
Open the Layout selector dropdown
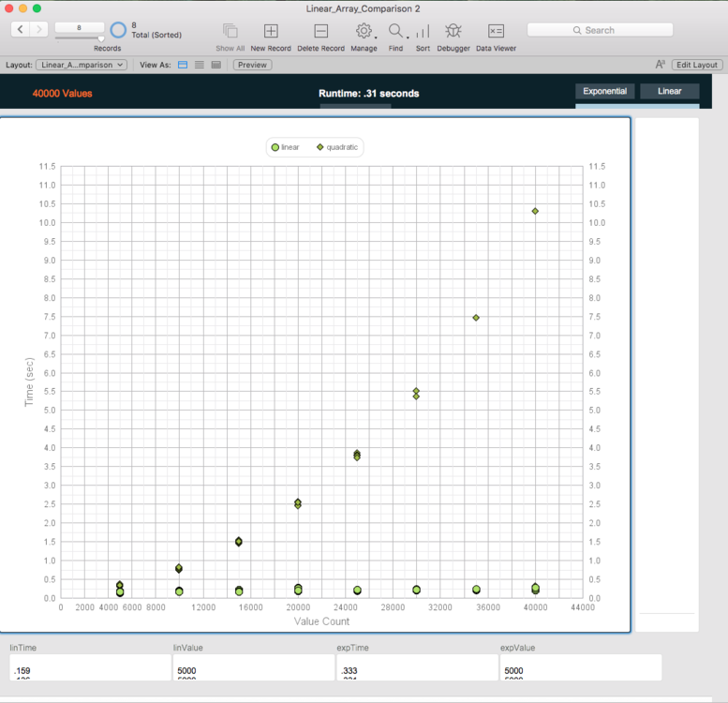[x=81, y=65]
